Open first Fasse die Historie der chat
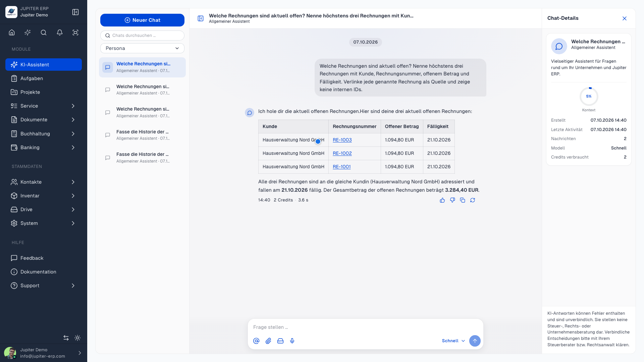Viewport: 644px width, 362px height. coord(142,135)
